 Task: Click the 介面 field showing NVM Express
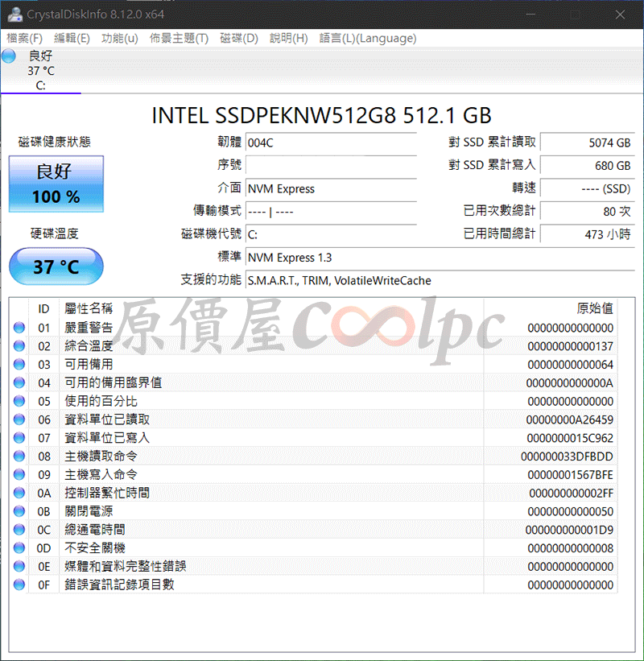pyautogui.click(x=331, y=188)
